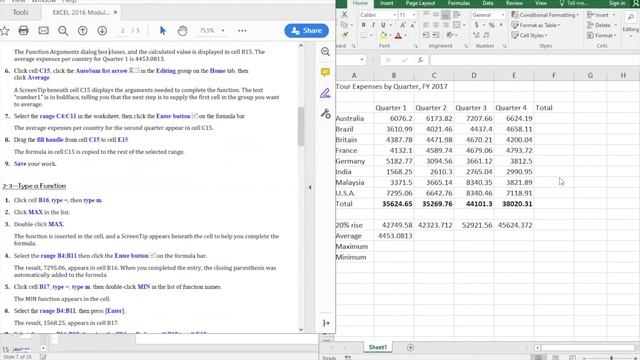Screen dimensions: 640x360
Task: Open Conditional Formatting menu
Action: click(x=545, y=15)
